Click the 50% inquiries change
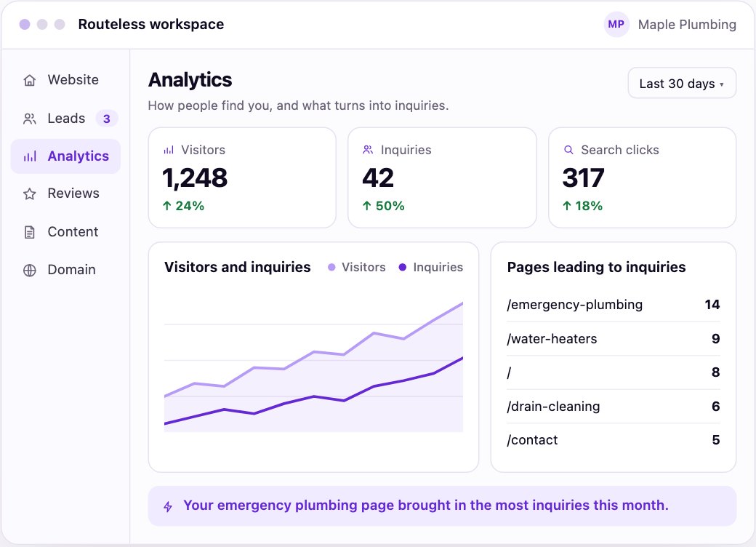Viewport: 756px width, 547px height. (x=390, y=206)
